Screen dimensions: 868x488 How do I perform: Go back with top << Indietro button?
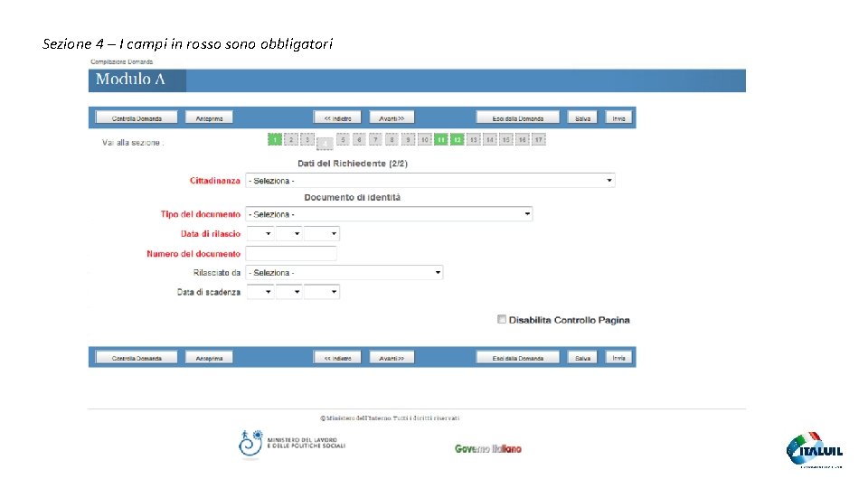tap(337, 117)
